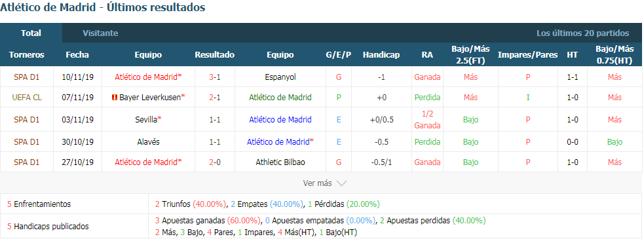Click UEFA CL tournament cell

point(27,98)
